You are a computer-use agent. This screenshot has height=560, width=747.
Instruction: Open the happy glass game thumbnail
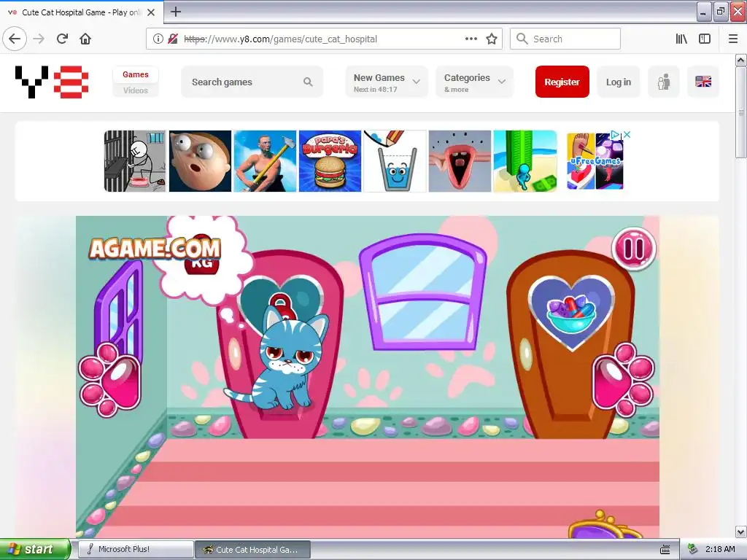395,161
